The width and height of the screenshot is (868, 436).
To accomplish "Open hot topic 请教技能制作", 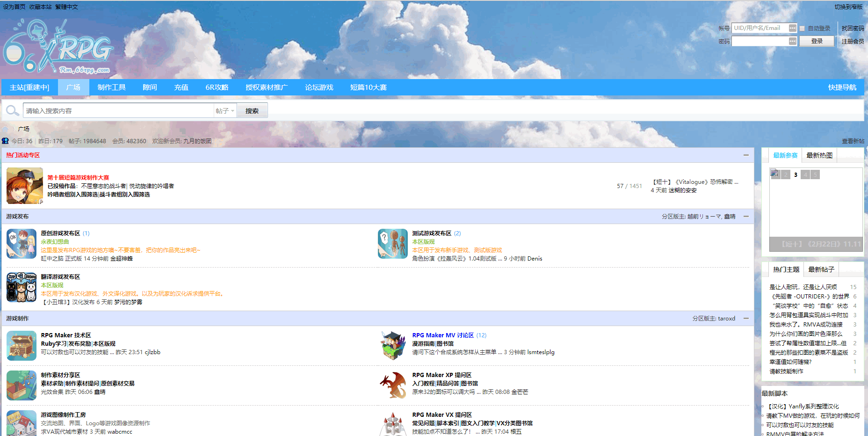I will (x=786, y=371).
